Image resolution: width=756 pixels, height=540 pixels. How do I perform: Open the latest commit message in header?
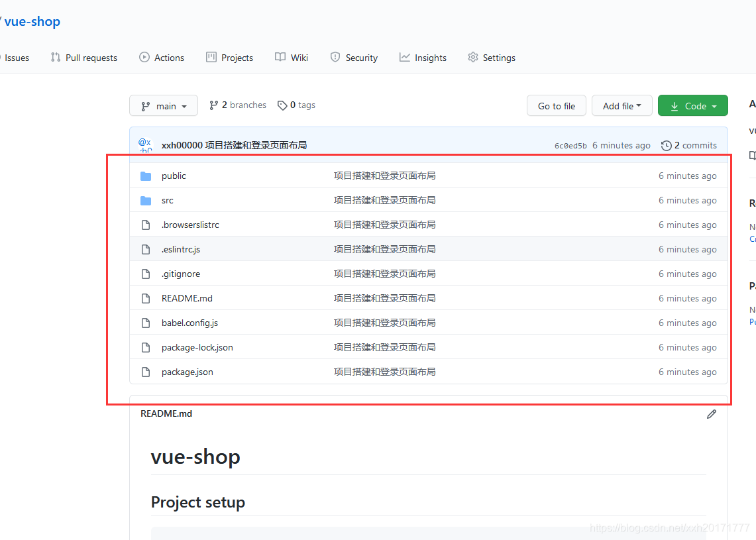[x=256, y=145]
